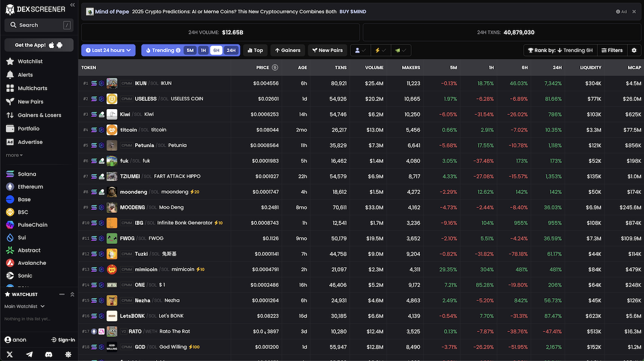Open the Rato The Rat row
Image resolution: width=644 pixels, height=361 pixels.
(x=361, y=331)
